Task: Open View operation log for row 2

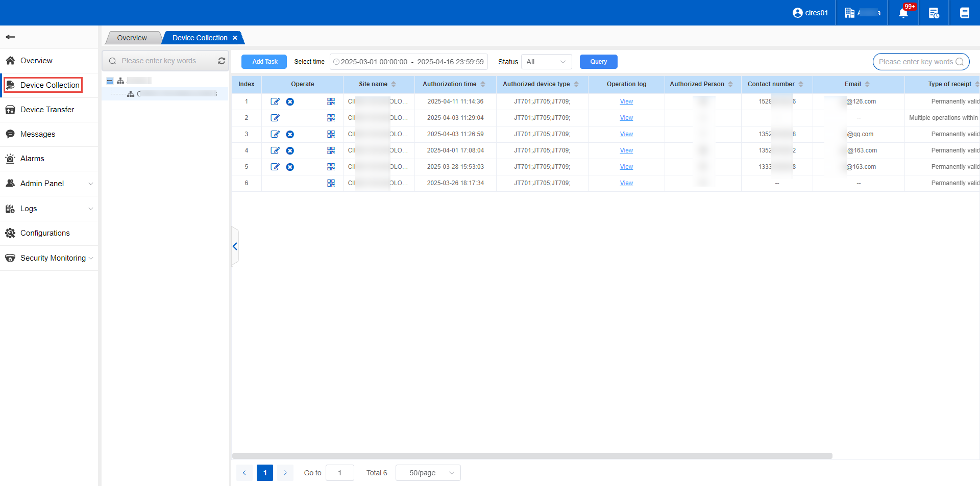Action: [x=626, y=118]
